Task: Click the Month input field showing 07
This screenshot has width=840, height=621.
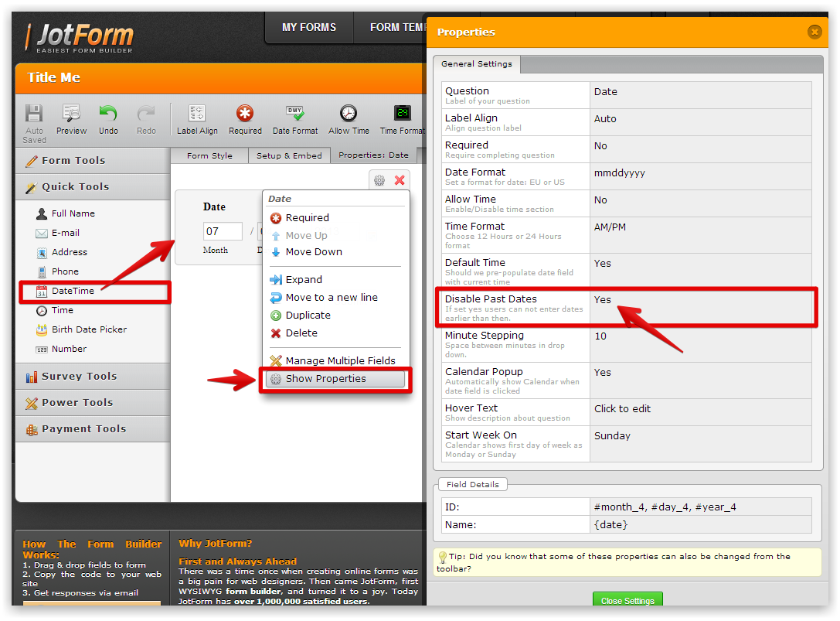Action: pyautogui.click(x=223, y=231)
